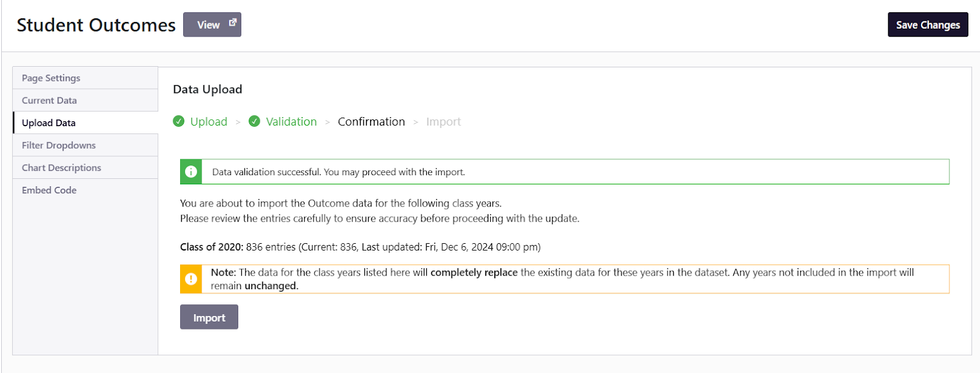The image size is (980, 373).
Task: Click the green checkmark beside the Validation step
Action: point(254,121)
